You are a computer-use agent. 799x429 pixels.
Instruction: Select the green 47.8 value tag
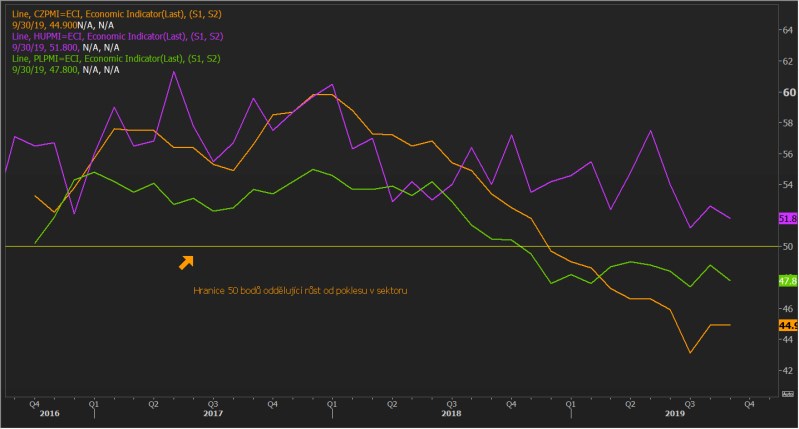(786, 281)
